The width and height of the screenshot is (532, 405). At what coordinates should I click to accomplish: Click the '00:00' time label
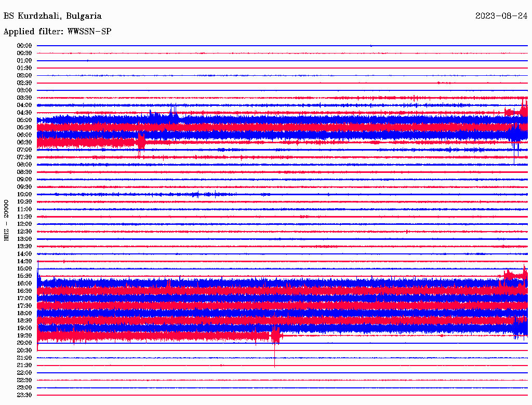click(24, 46)
